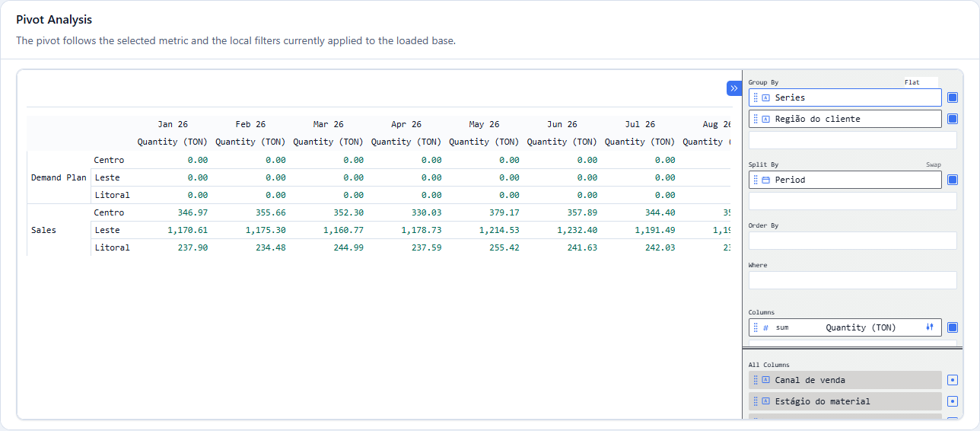Click the 242.03 cell

(x=660, y=247)
